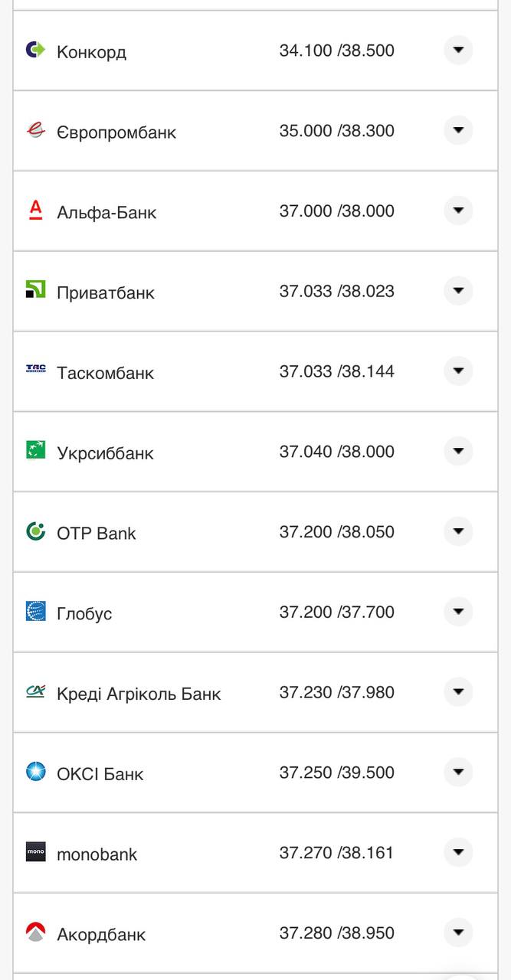Click the monobank black logo icon

35,852
